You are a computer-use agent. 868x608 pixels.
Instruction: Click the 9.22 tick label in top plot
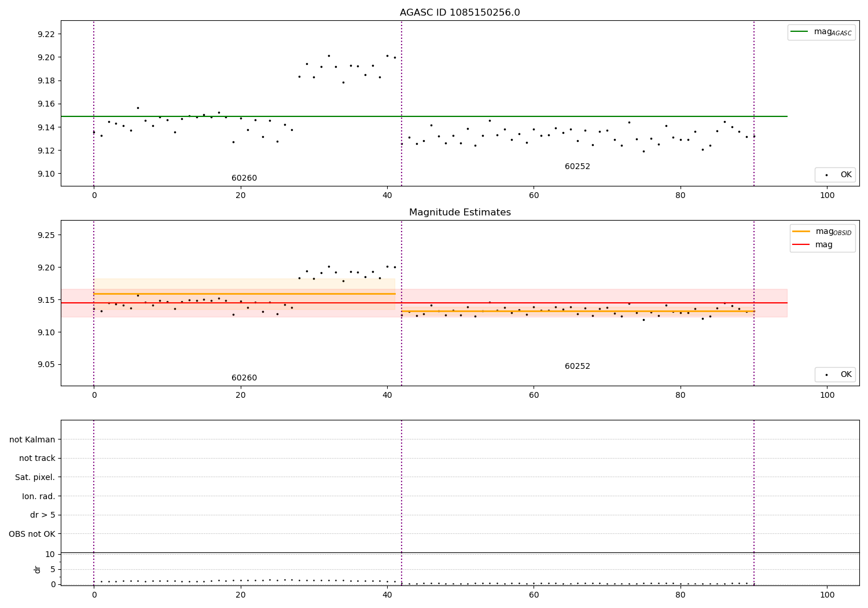[46, 34]
